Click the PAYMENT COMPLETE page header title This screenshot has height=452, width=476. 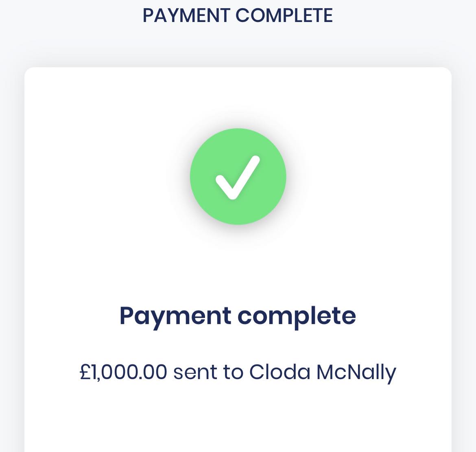(238, 16)
